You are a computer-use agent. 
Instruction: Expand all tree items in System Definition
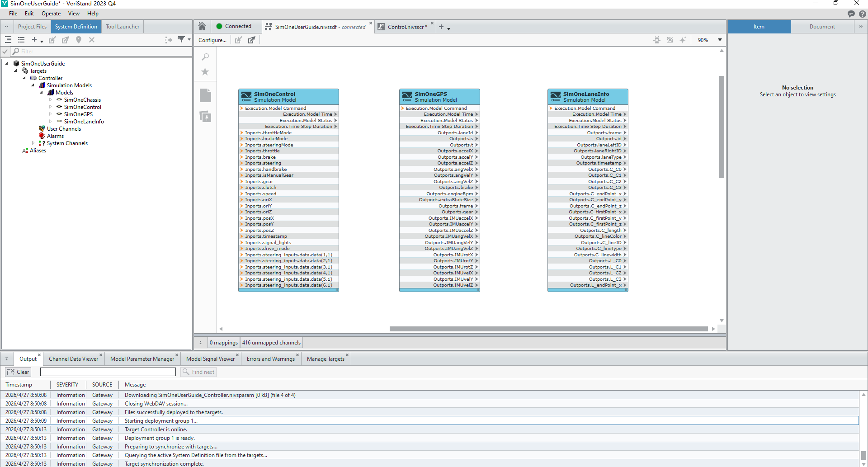click(x=8, y=40)
